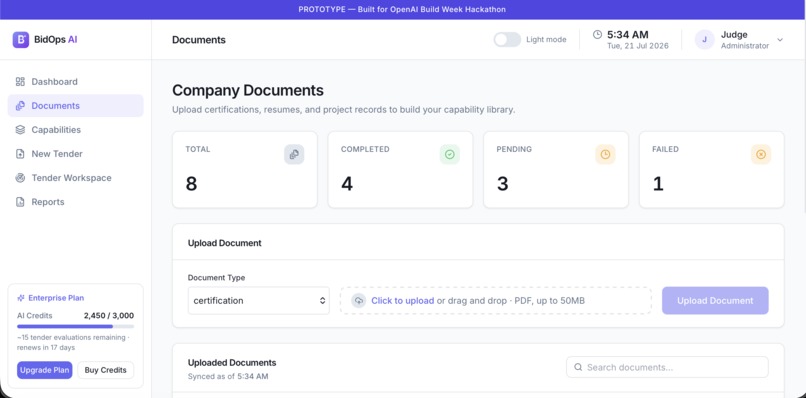Click the Pending count 3
The image size is (806, 398).
click(x=503, y=184)
